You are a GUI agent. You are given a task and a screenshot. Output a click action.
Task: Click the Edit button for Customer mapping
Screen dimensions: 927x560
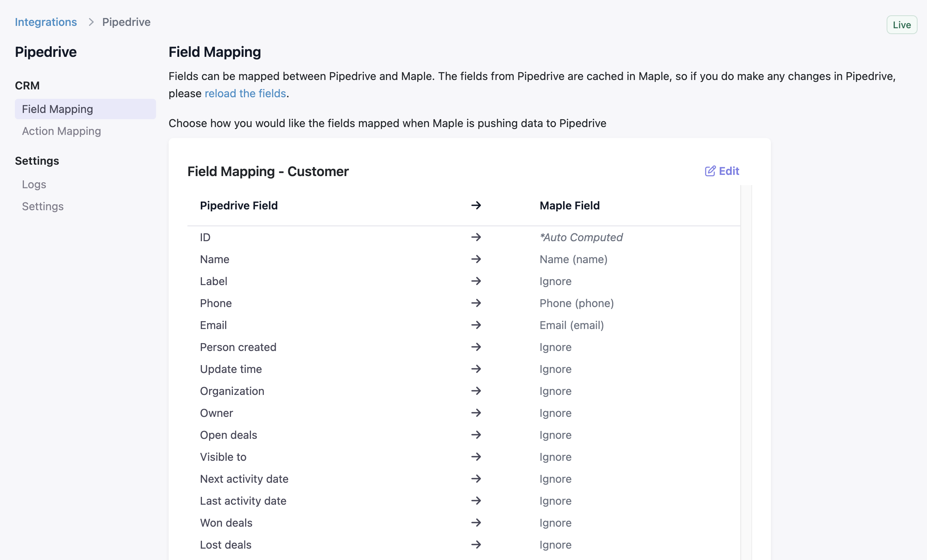click(x=729, y=171)
